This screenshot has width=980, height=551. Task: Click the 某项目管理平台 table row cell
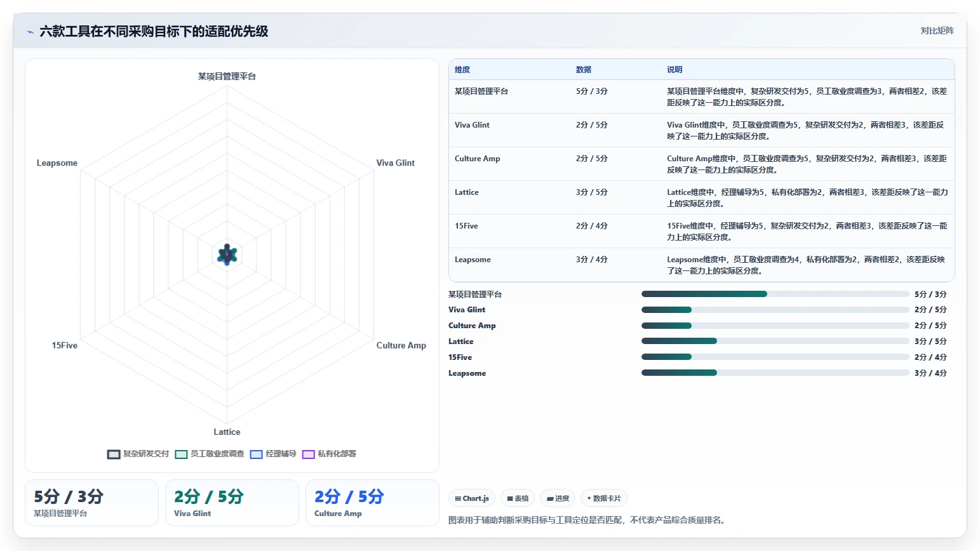(x=481, y=91)
